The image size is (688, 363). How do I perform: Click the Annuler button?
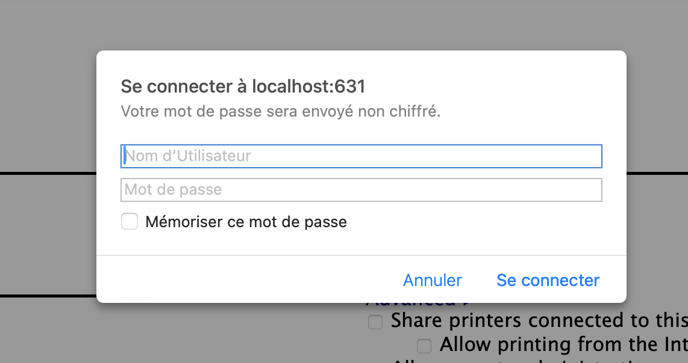(432, 280)
